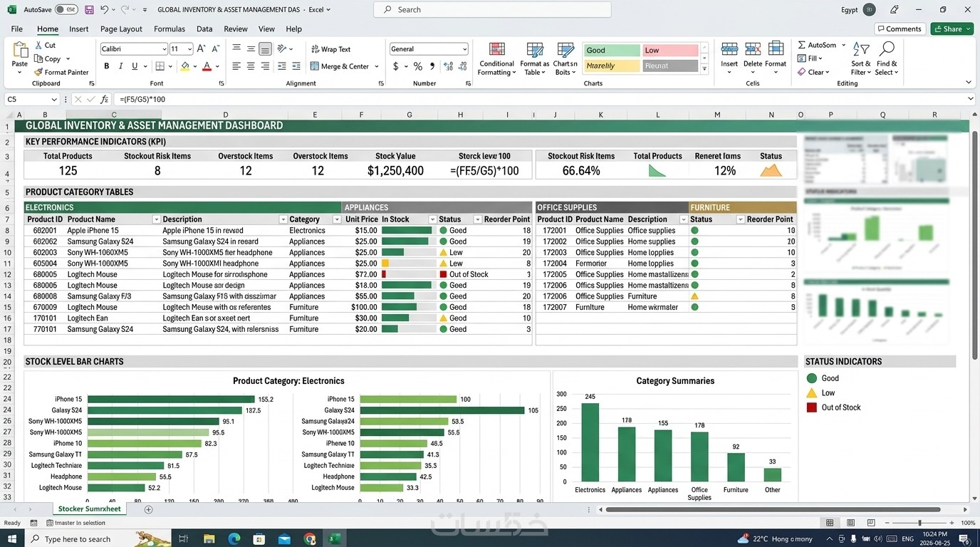Toggle the AutoSave switch

pos(66,10)
